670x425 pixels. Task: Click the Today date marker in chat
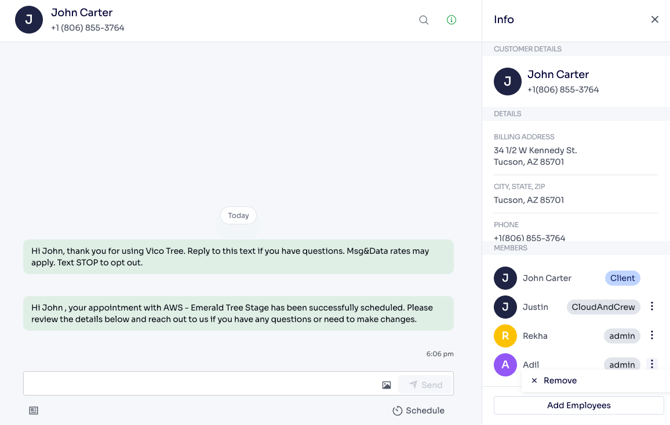tap(238, 215)
